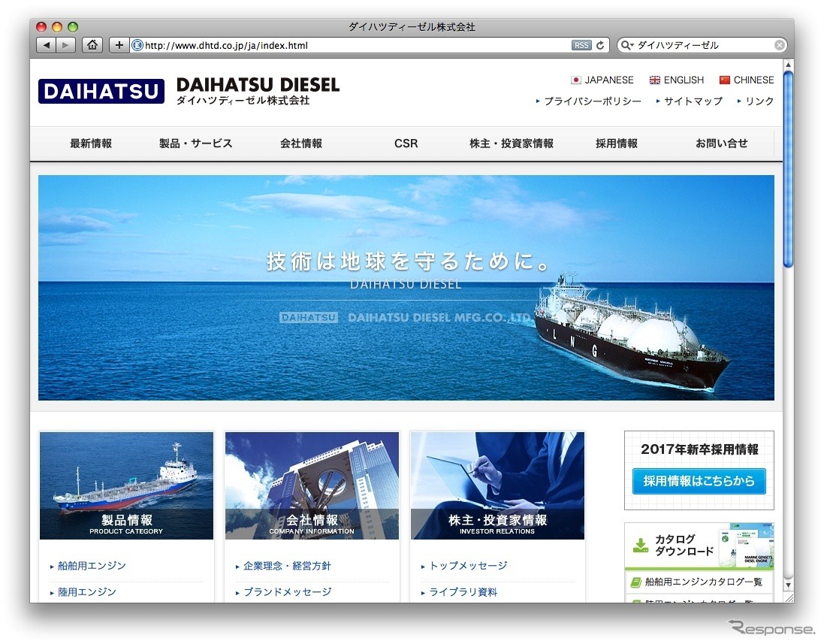
Task: Open the ライブラリ資料 link
Action: 463,592
